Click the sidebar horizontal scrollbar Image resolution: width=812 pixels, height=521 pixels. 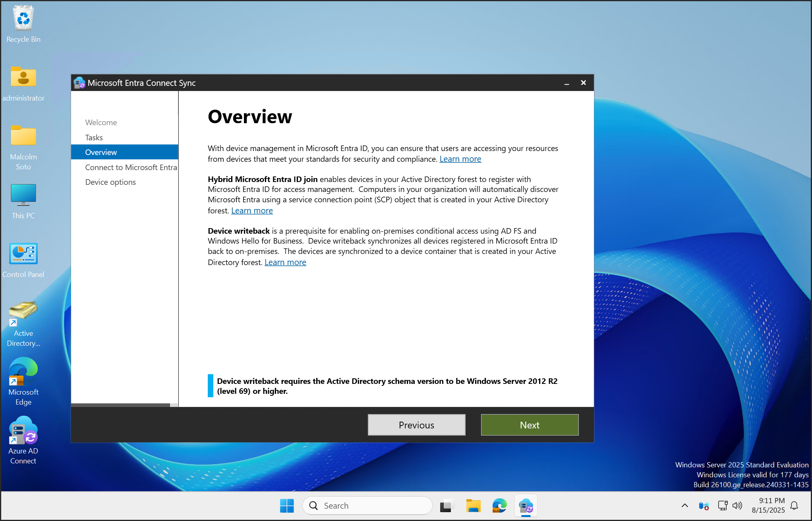click(x=120, y=405)
